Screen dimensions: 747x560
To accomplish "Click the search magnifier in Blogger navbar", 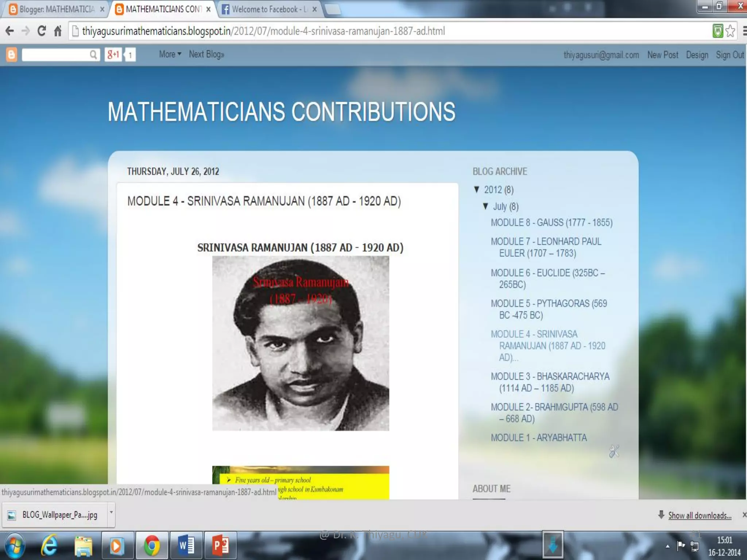I will click(93, 55).
